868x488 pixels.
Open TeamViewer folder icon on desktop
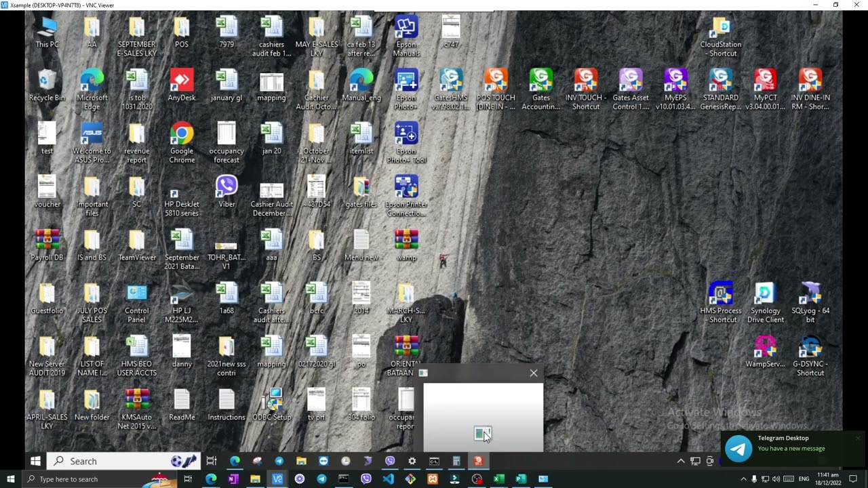point(137,245)
